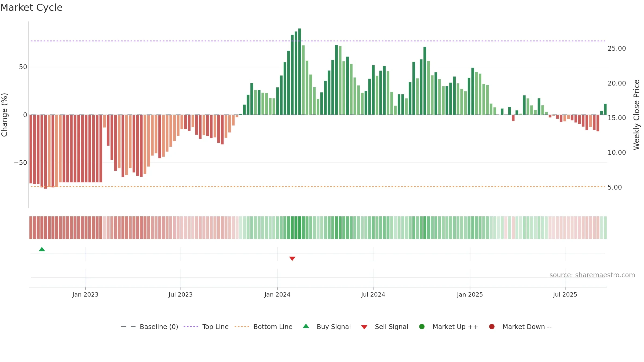Viewport: 644px width, 362px height.
Task: Toggle the Market Up ++ legend entry
Action: (x=449, y=327)
